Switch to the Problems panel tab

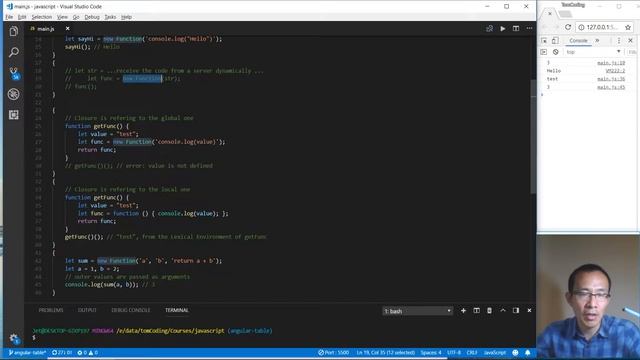(x=51, y=310)
